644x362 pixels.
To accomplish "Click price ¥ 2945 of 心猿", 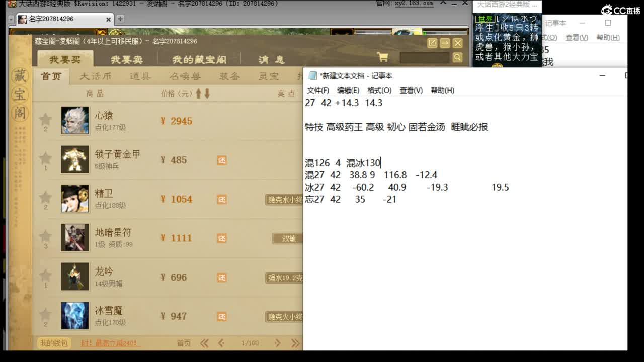I will (x=176, y=121).
